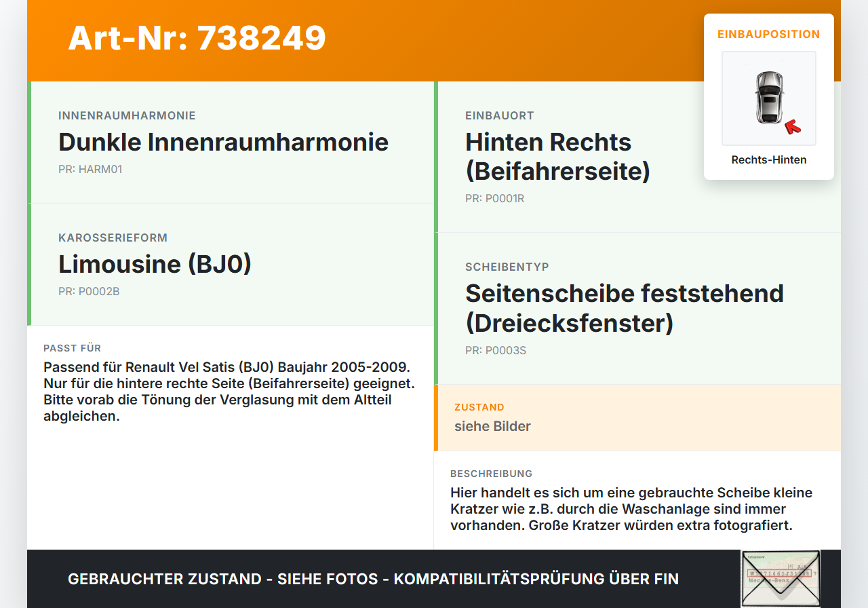Click the BESCHREIBUNG label
868x608 pixels.
(491, 474)
